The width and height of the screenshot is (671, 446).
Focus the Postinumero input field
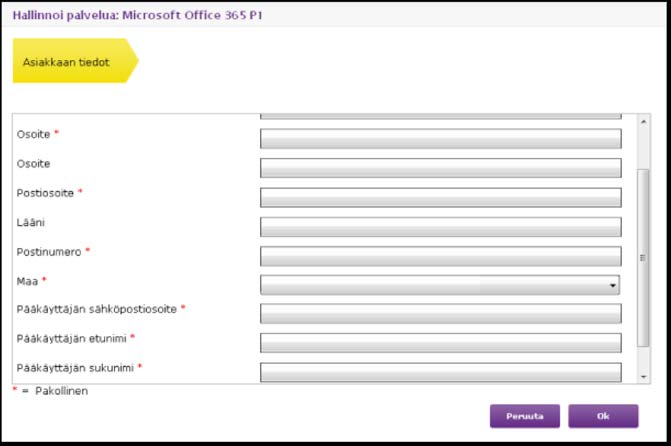[441, 256]
